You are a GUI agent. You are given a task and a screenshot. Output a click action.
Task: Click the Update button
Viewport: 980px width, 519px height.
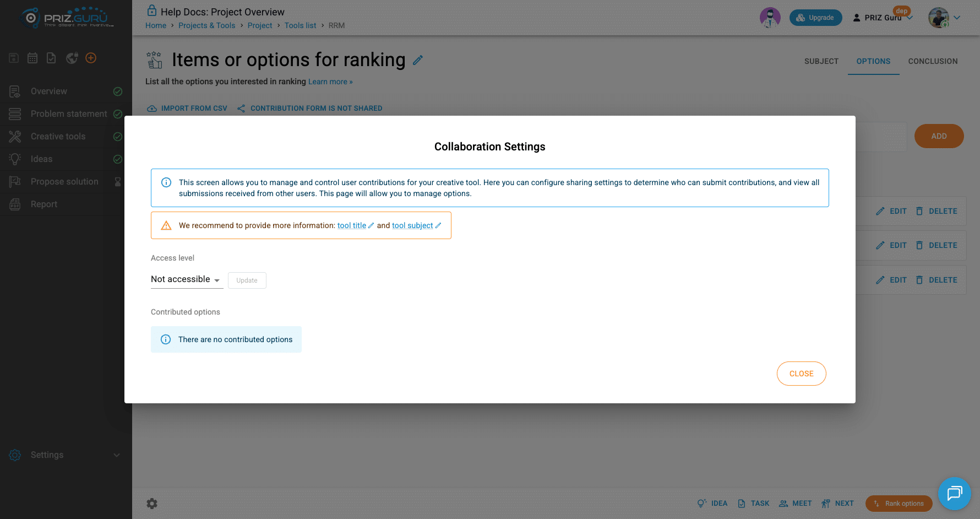247,280
